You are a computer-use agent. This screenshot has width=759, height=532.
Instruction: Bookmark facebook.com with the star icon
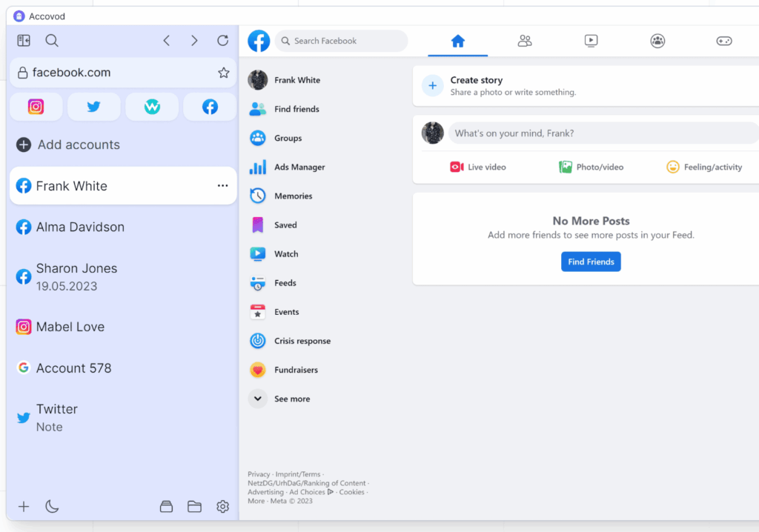[224, 73]
